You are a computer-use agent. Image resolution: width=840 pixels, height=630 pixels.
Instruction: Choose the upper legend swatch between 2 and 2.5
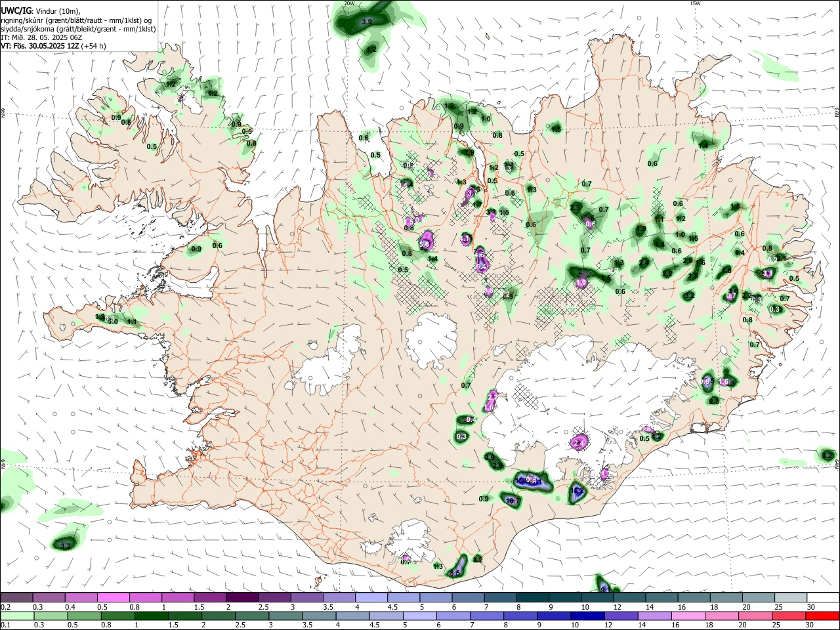coord(242,598)
